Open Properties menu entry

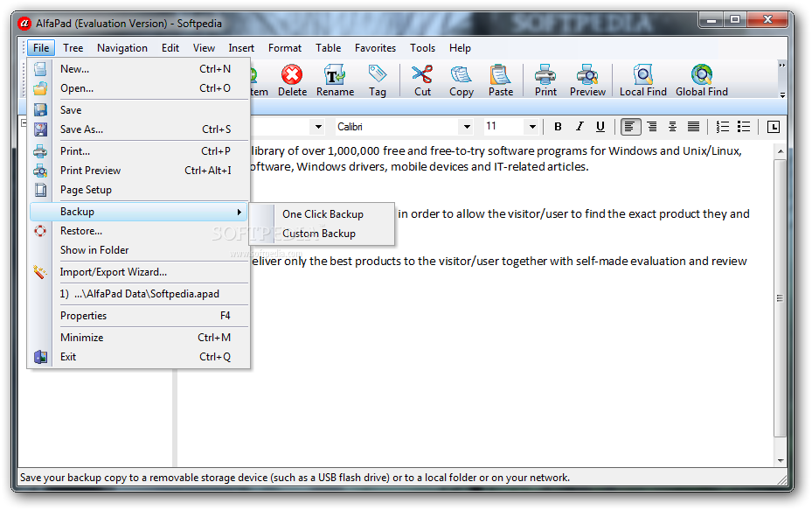[x=139, y=316]
